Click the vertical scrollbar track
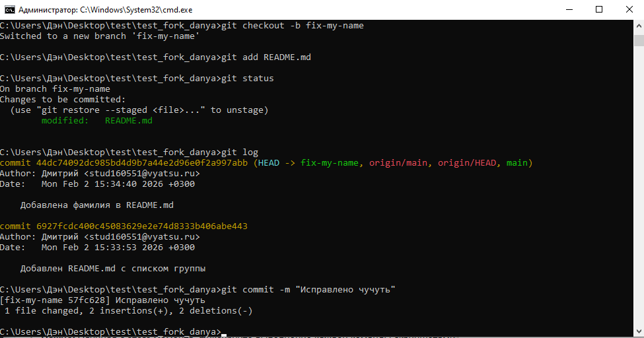This screenshot has height=338, width=644. [x=638, y=198]
